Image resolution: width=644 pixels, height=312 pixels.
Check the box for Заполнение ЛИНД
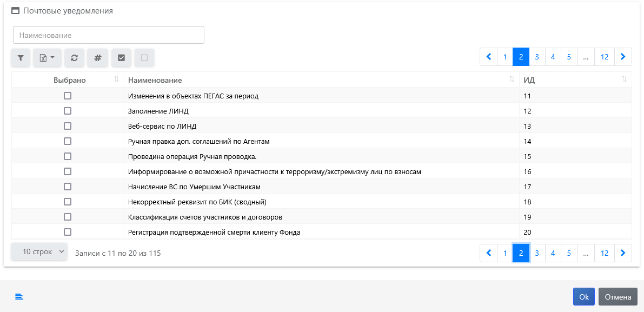(68, 111)
